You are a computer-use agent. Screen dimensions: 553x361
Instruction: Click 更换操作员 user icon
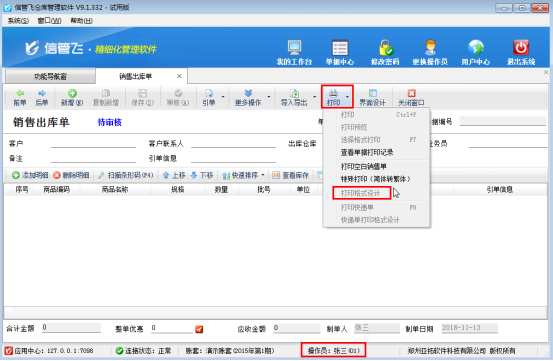[430, 47]
